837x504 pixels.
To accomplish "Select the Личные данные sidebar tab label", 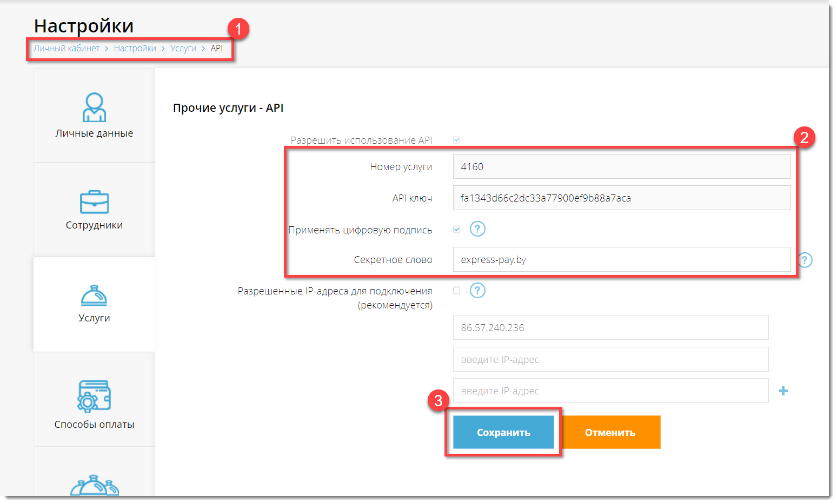I will pos(94,133).
